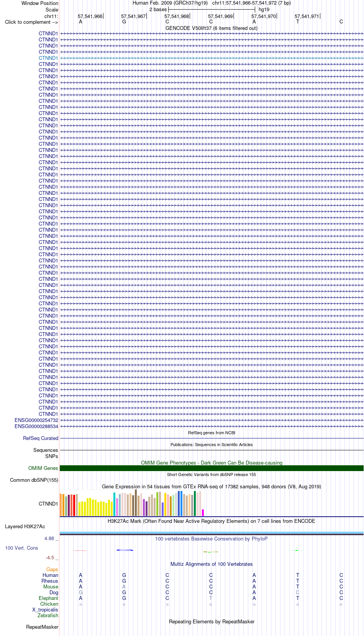Click the Zebrafish species label

pos(48,615)
